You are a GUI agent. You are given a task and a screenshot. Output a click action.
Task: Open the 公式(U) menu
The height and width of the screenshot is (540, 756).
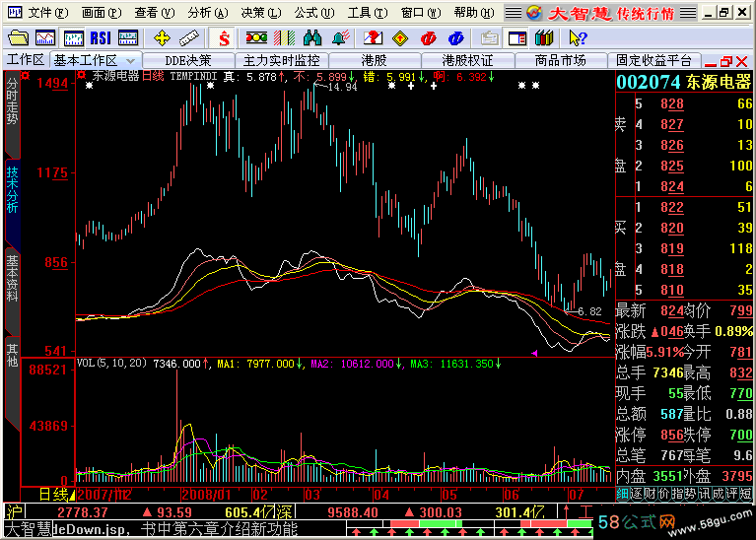(314, 13)
